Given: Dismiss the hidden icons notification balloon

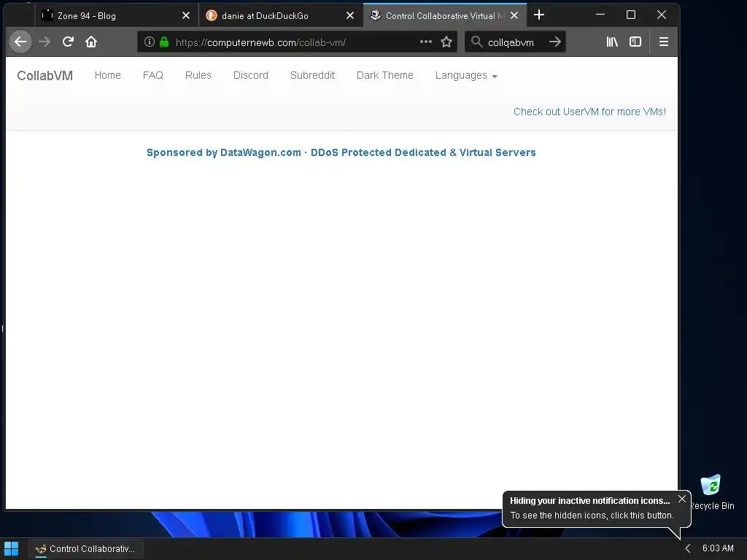Looking at the screenshot, I should [682, 499].
